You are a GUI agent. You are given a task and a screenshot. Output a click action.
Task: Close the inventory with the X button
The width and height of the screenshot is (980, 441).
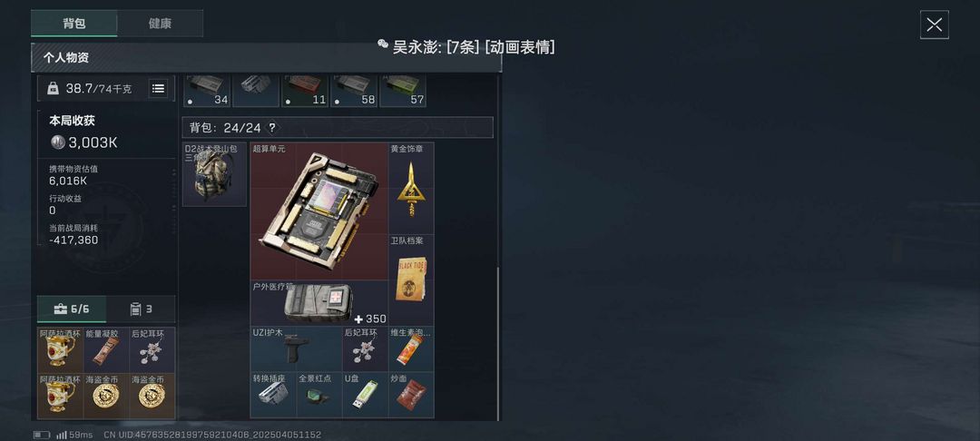point(935,25)
